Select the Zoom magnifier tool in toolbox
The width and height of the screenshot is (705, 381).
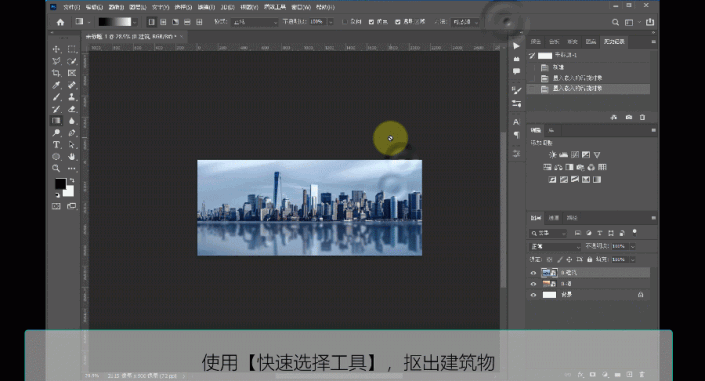[56, 168]
